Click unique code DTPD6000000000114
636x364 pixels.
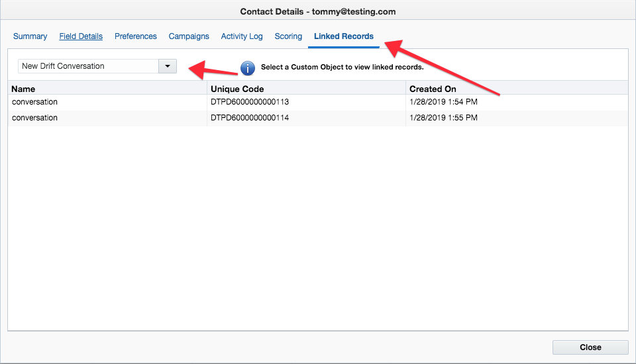[250, 118]
